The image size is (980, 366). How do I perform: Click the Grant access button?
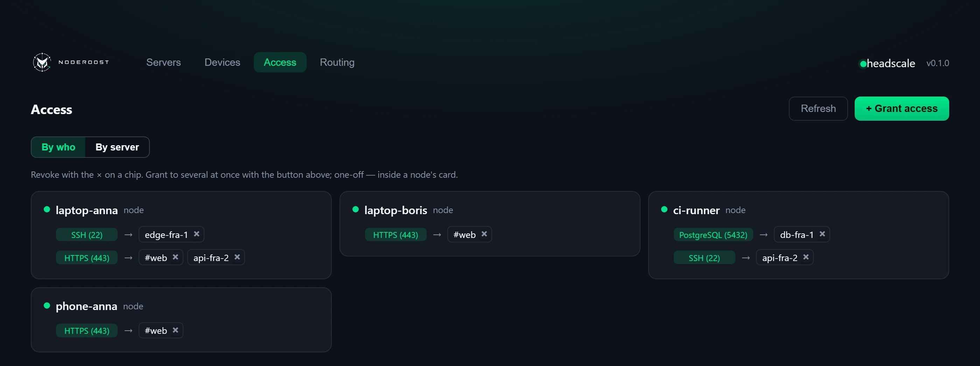902,108
